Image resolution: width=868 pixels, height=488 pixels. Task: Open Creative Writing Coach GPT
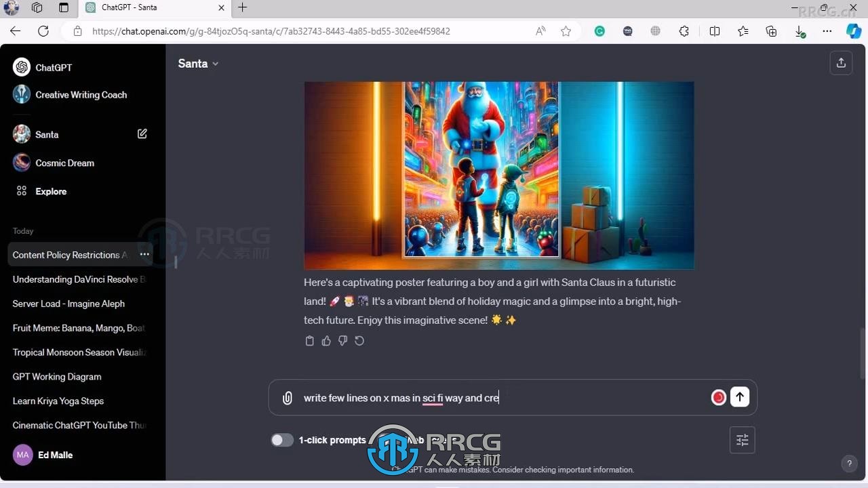(x=83, y=94)
